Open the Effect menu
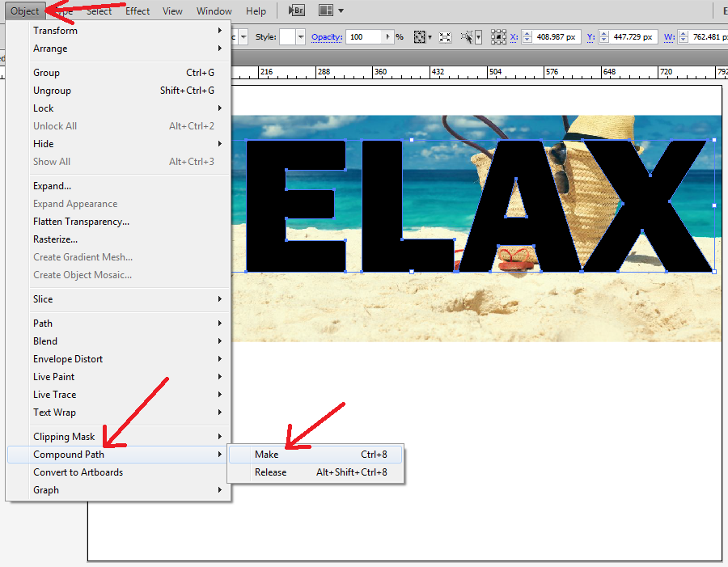This screenshot has height=567, width=728. click(138, 11)
